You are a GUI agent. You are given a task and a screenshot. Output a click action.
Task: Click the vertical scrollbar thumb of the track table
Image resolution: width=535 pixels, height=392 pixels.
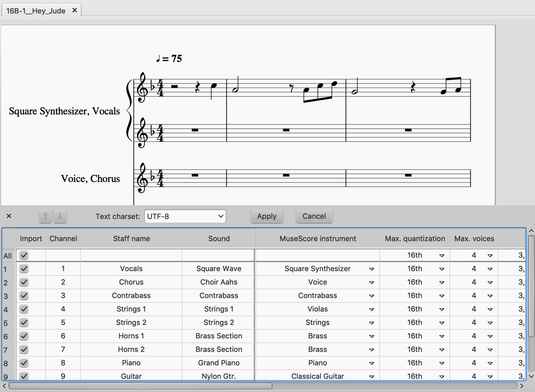click(x=531, y=286)
